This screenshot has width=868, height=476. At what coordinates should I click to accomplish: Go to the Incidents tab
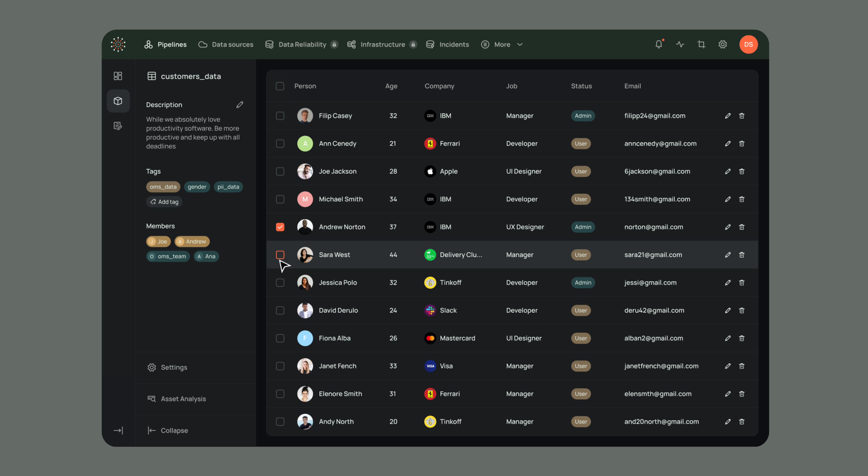[448, 44]
